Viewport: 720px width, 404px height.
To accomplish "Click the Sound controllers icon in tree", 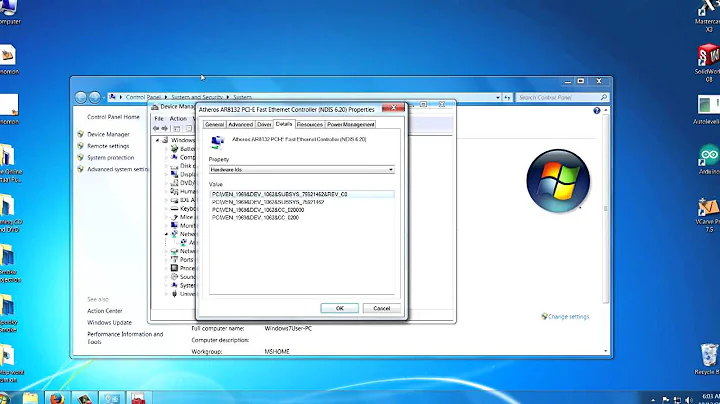I will [x=174, y=277].
